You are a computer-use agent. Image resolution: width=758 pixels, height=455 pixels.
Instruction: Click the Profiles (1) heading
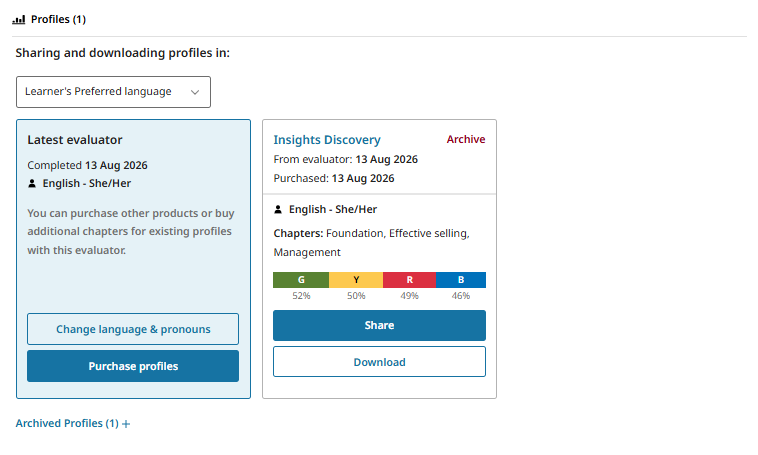click(x=58, y=19)
